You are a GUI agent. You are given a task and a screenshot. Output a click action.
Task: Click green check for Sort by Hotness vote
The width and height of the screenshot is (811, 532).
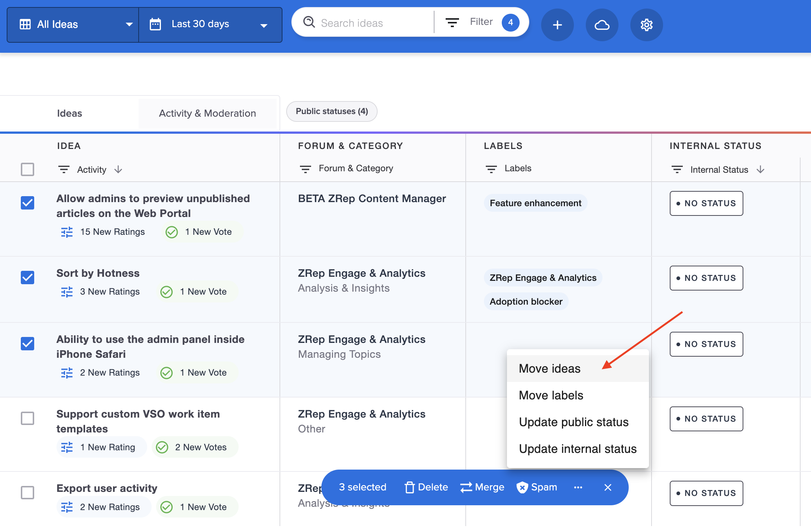point(167,292)
